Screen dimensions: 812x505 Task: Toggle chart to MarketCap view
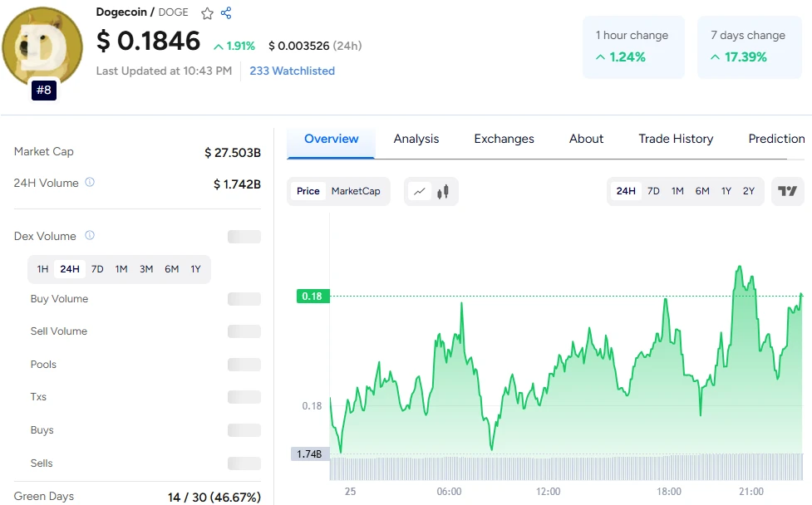(356, 191)
